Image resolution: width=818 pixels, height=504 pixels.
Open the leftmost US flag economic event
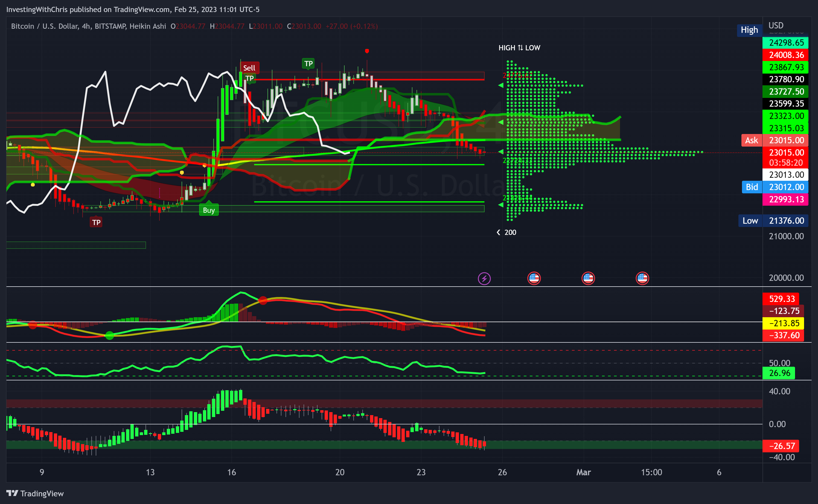click(534, 278)
